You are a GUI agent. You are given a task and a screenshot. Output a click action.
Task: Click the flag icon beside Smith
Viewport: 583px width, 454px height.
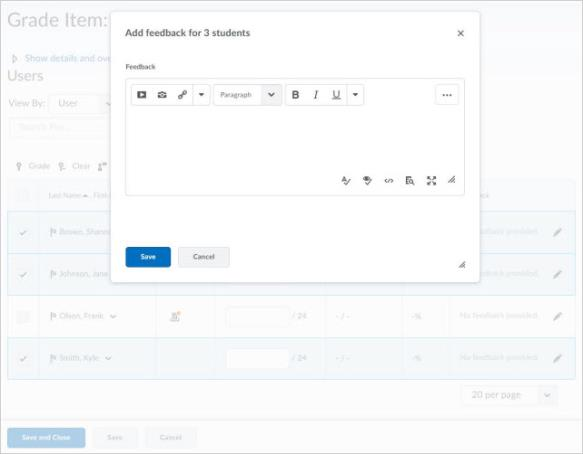[x=53, y=358]
